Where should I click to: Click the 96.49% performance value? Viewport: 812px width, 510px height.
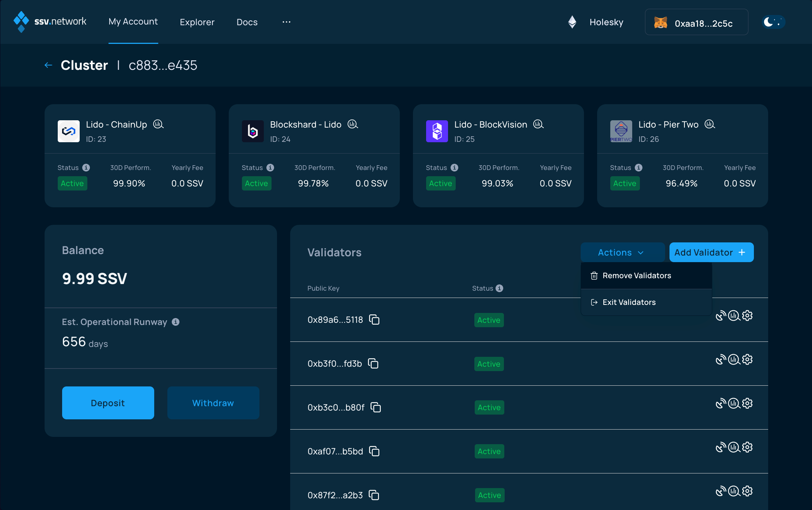coord(682,183)
